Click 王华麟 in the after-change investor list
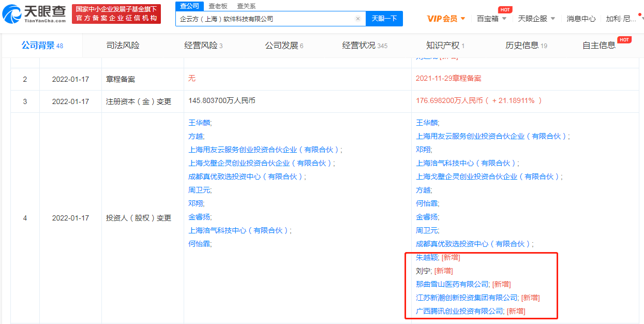Viewport: 644px width, 324px height. [427, 123]
